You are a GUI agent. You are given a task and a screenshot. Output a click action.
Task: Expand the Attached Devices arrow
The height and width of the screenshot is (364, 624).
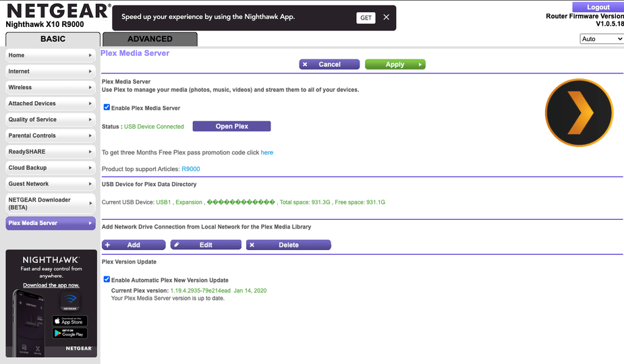(x=90, y=103)
